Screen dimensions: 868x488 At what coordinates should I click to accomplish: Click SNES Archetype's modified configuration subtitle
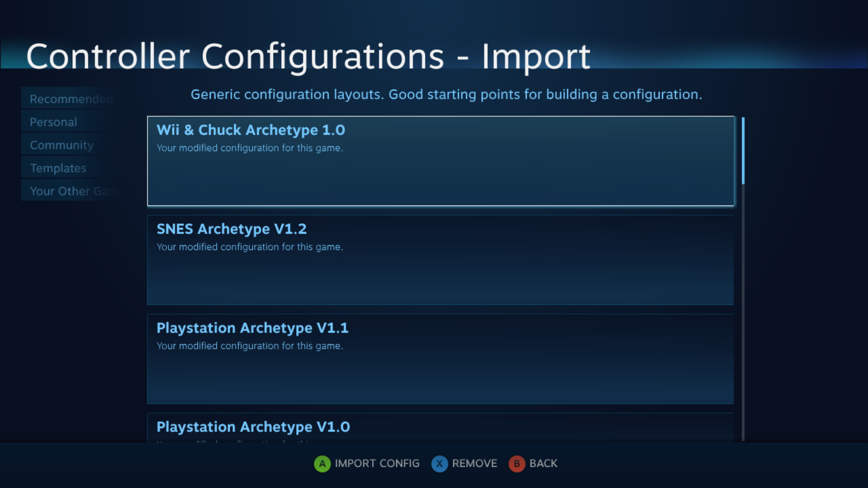250,247
